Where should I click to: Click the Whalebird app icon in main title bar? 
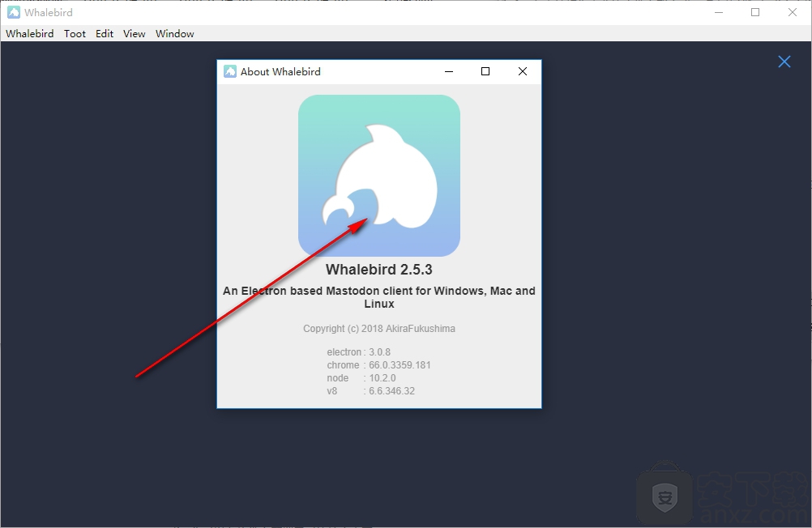(x=14, y=12)
